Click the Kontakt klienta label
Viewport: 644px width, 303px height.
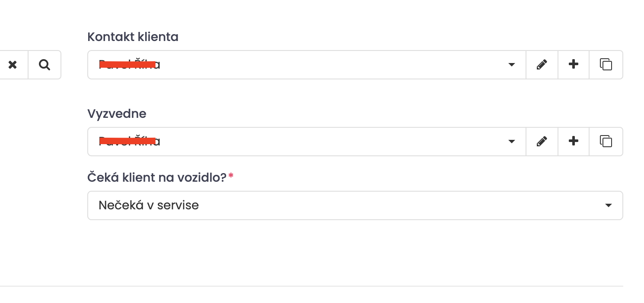click(x=133, y=37)
